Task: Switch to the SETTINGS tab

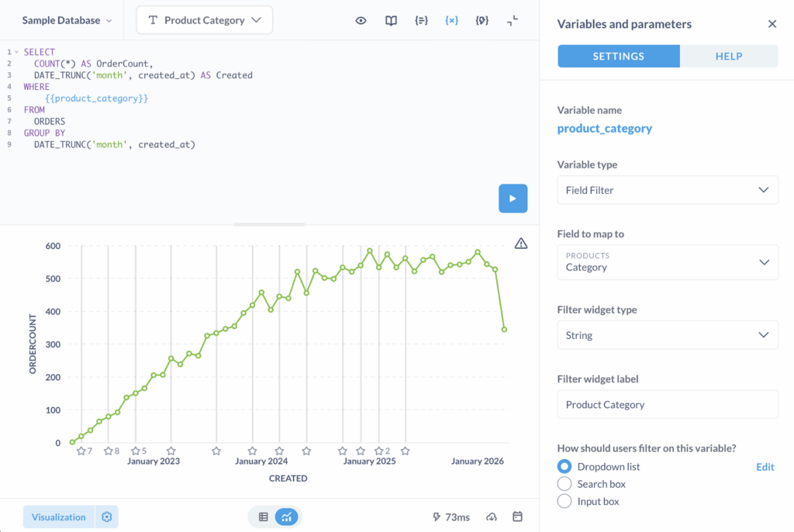Action: click(x=618, y=56)
